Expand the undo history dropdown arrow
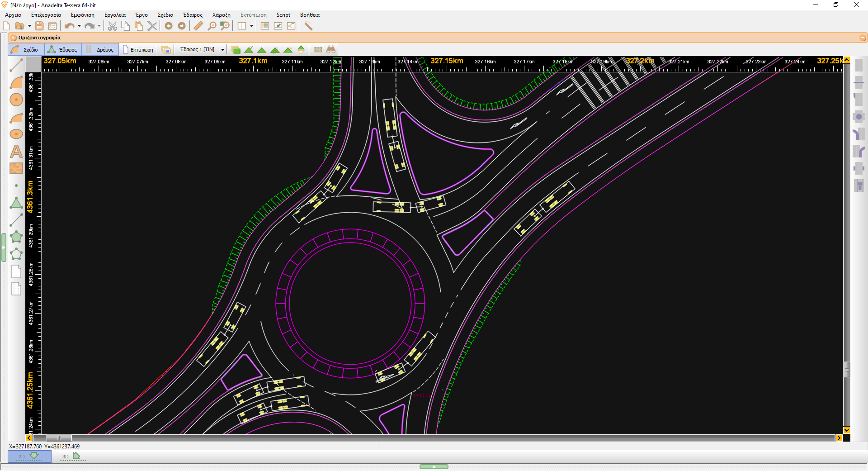Image resolution: width=868 pixels, height=471 pixels. 79,26
